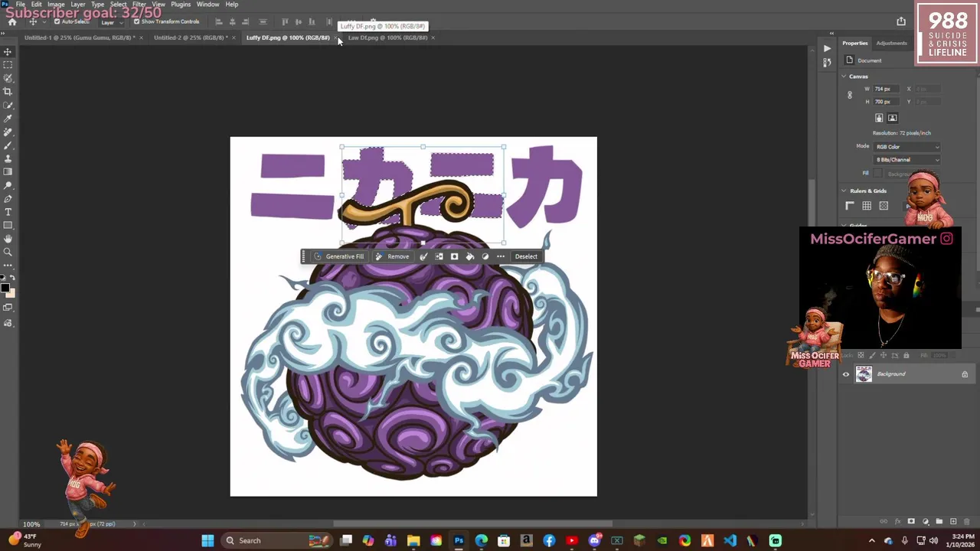Toggle the pixel grid icon in Rulers & Grids
980x551 pixels.
(884, 206)
